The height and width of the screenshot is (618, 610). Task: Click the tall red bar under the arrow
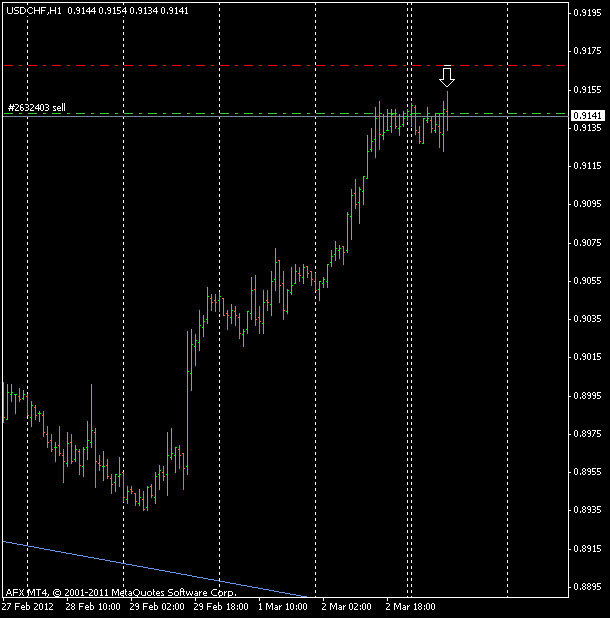click(x=447, y=111)
